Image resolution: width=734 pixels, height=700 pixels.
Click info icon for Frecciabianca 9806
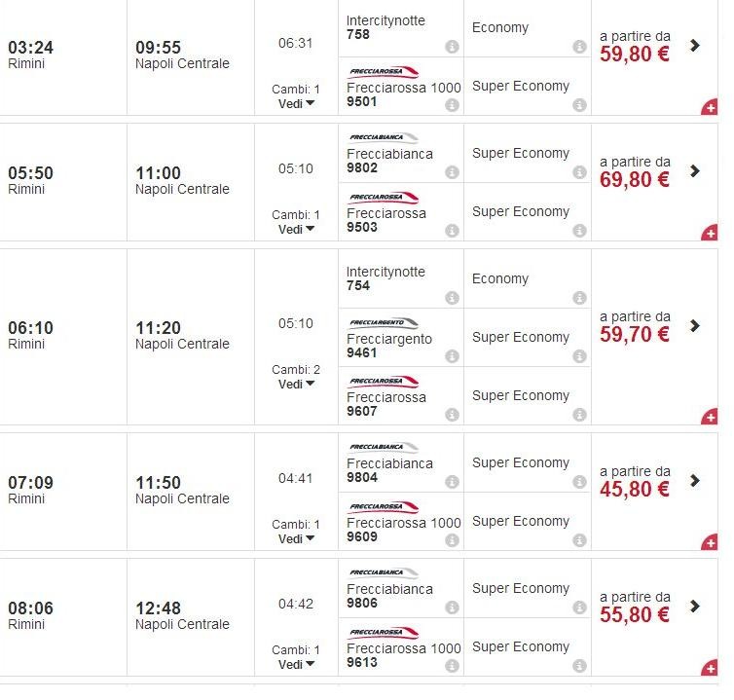452,608
